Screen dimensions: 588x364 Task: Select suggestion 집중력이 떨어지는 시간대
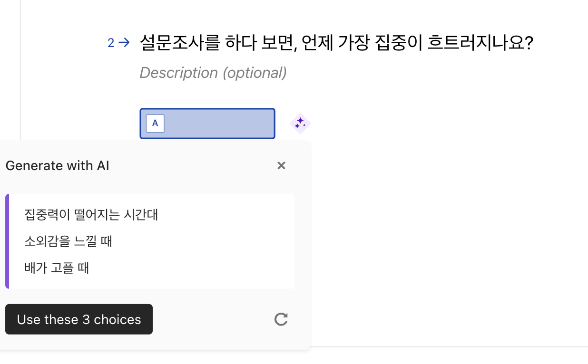91,215
